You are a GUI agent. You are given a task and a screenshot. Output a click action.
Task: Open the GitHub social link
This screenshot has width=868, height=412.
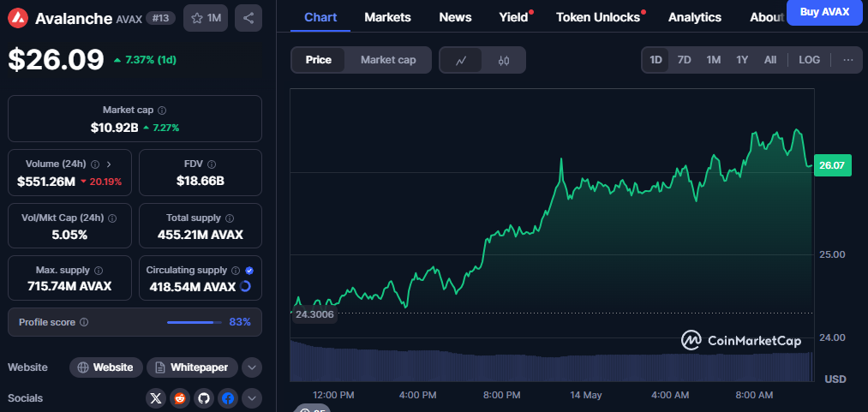pyautogui.click(x=204, y=398)
